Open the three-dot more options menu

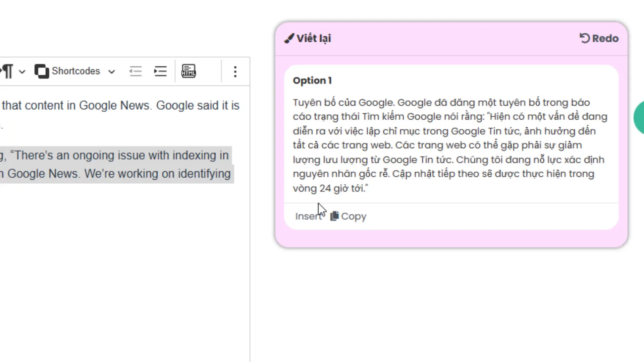(x=235, y=71)
